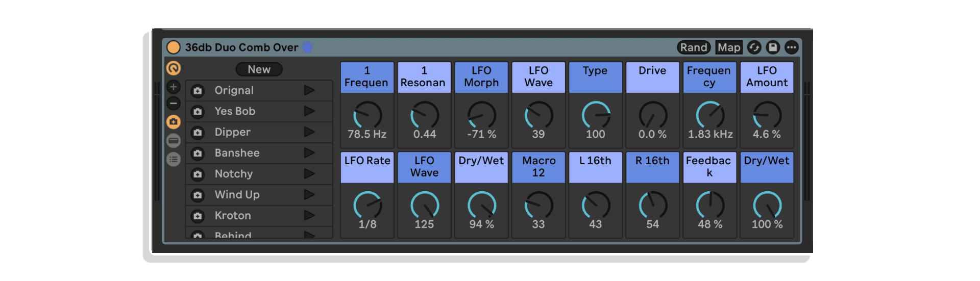Image resolution: width=980 pixels, height=281 pixels.
Task: Click the 1.83 kHz value readout
Action: [710, 135]
